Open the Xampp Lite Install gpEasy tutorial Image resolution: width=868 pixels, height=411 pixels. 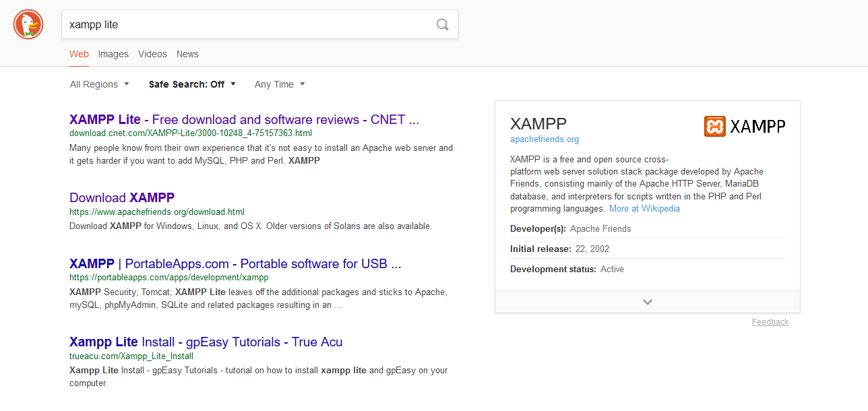point(206,342)
